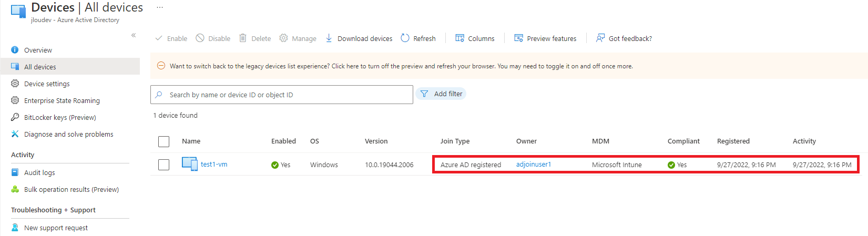Click the Add filter button
Viewport: 868px width, 236px height.
[441, 94]
